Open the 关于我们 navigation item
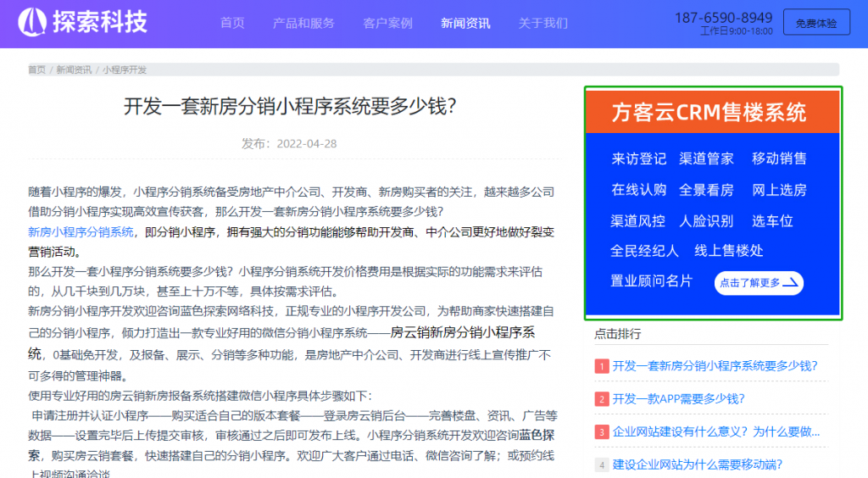The width and height of the screenshot is (868, 478). 543,23
